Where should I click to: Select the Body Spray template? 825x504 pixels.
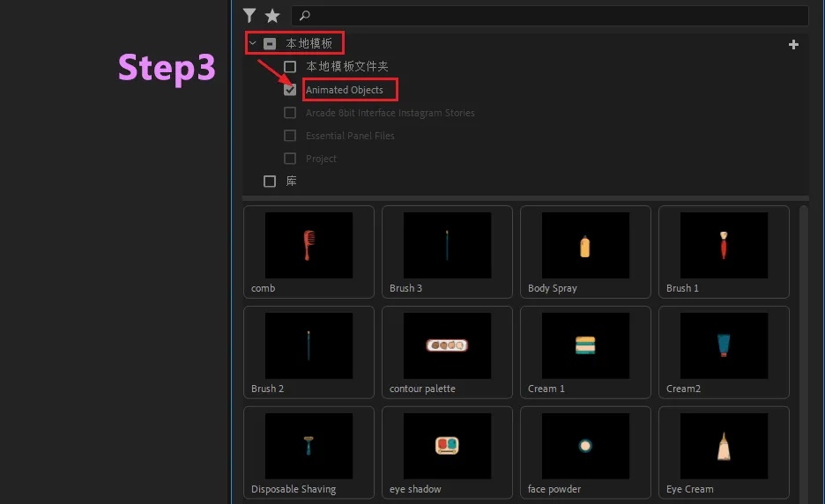585,246
